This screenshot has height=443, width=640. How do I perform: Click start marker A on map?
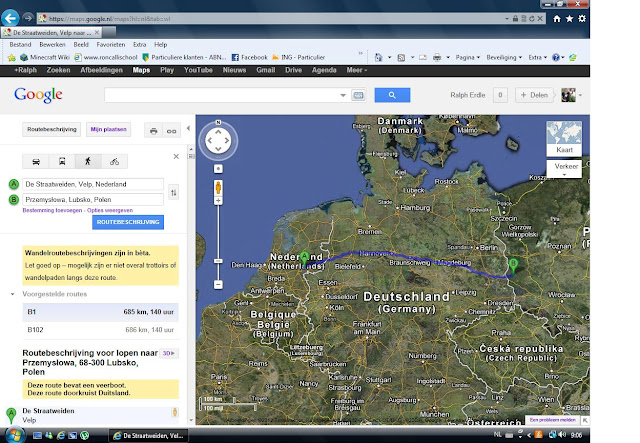click(304, 258)
